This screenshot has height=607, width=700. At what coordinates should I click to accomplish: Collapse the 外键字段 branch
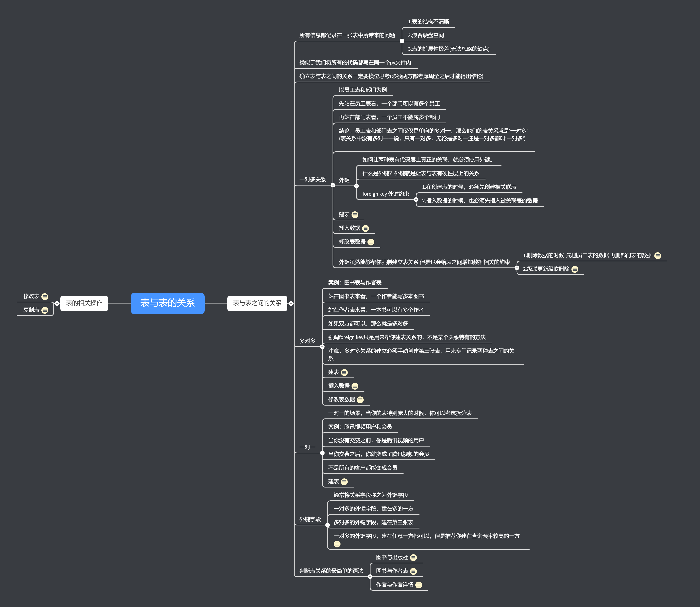(x=327, y=525)
